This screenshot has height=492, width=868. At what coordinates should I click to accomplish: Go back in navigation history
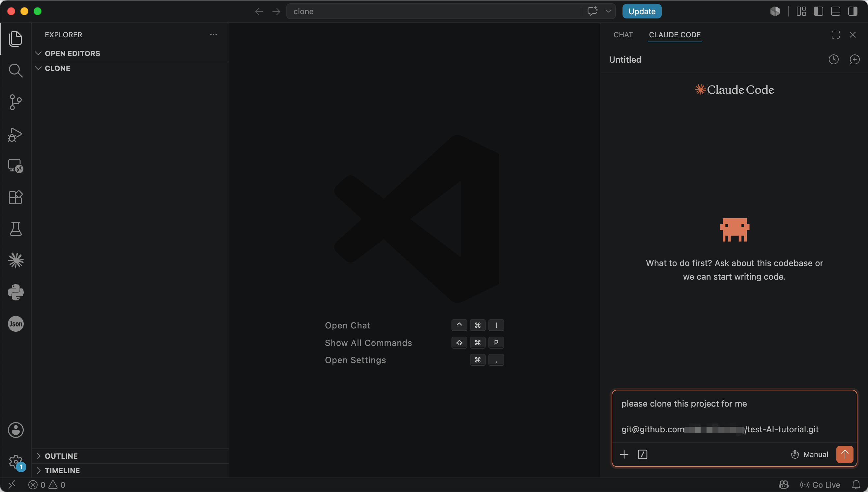click(259, 12)
